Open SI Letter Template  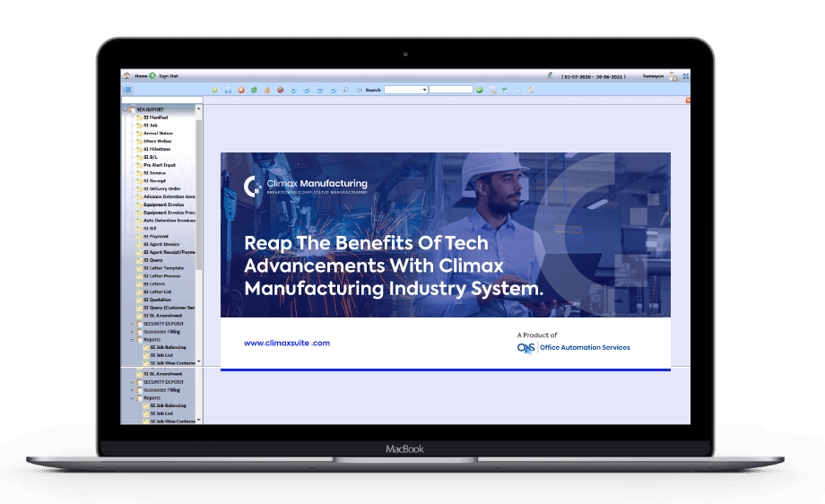[163, 268]
